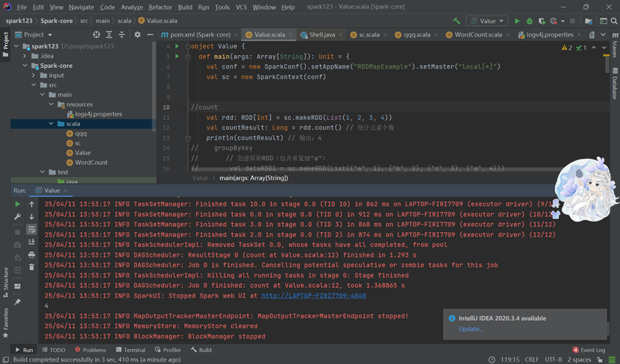Viewport: 620px width, 364px height.
Task: Click the Build project hammer icon
Action: click(457, 21)
